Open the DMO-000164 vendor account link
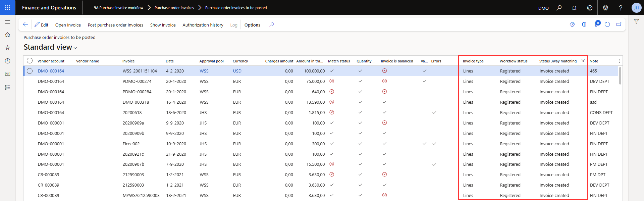Viewport: 644px width, 201px height. 51,71
